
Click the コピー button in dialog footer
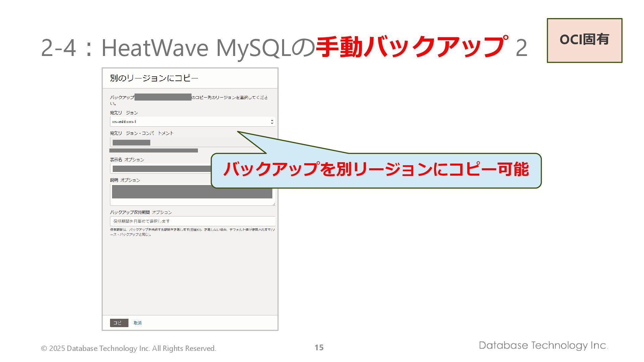pos(119,323)
